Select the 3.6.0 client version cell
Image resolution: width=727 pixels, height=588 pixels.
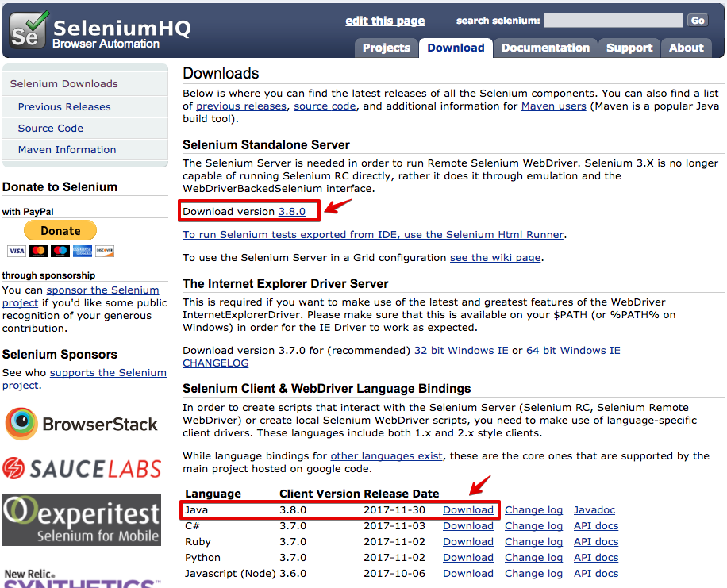(x=293, y=574)
